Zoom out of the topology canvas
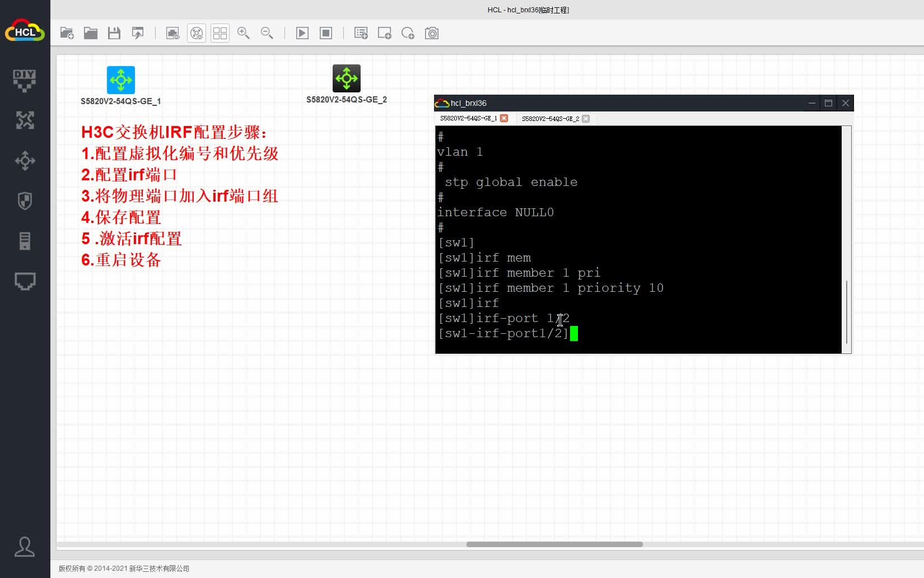Viewport: 924px width, 578px height. (267, 33)
